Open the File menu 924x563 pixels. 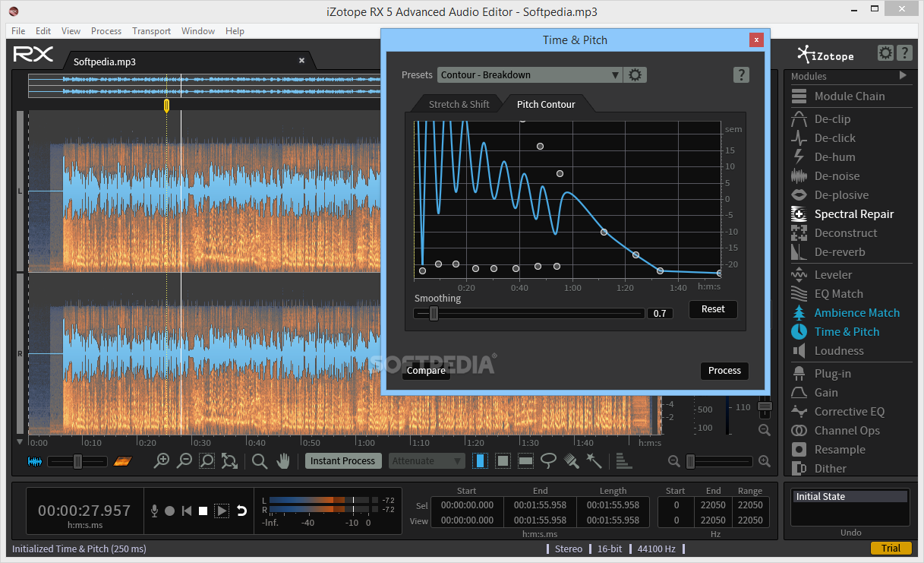pos(18,31)
